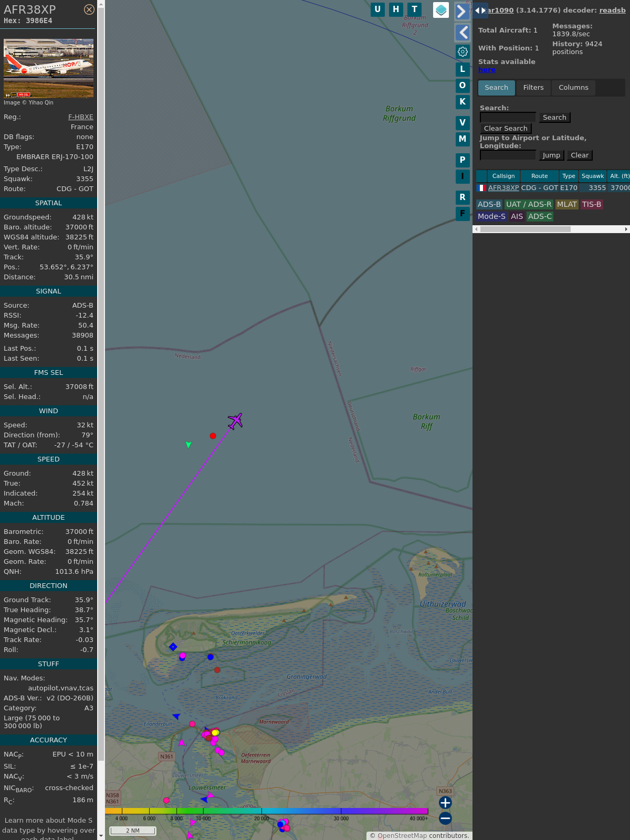Toggle the U map button
This screenshot has height=840, width=630.
377,9
